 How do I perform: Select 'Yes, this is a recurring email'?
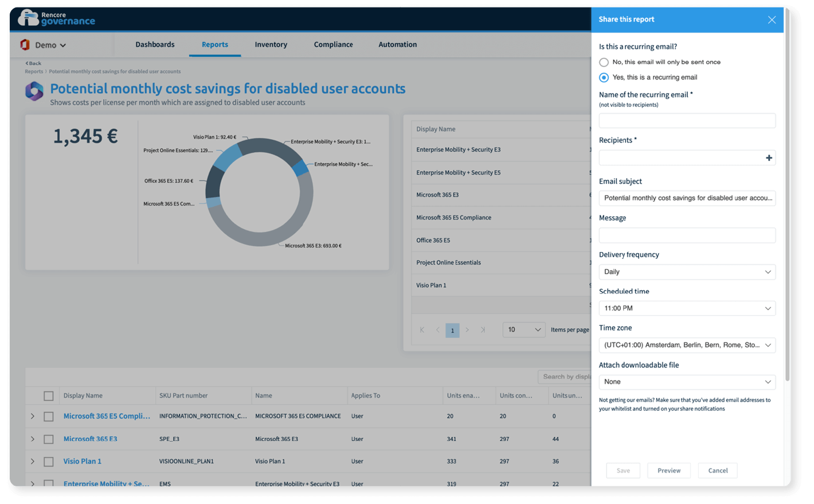(x=604, y=77)
